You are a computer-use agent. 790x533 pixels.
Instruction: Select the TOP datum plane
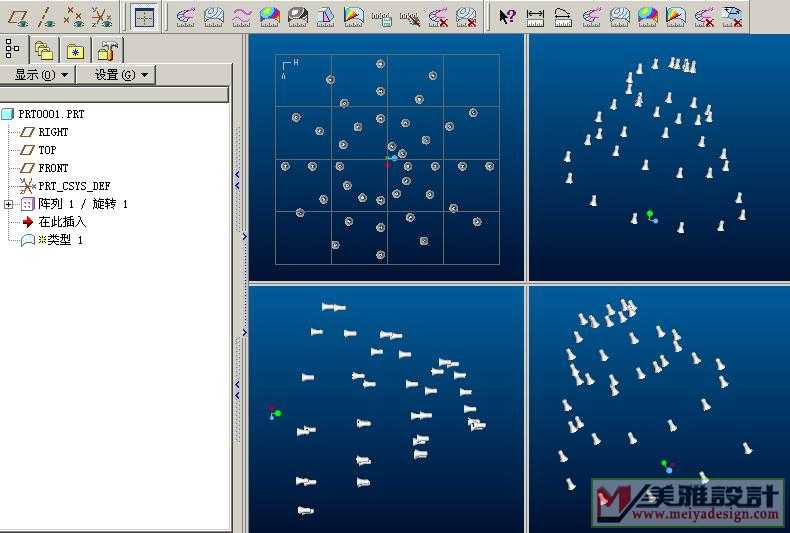tap(47, 150)
